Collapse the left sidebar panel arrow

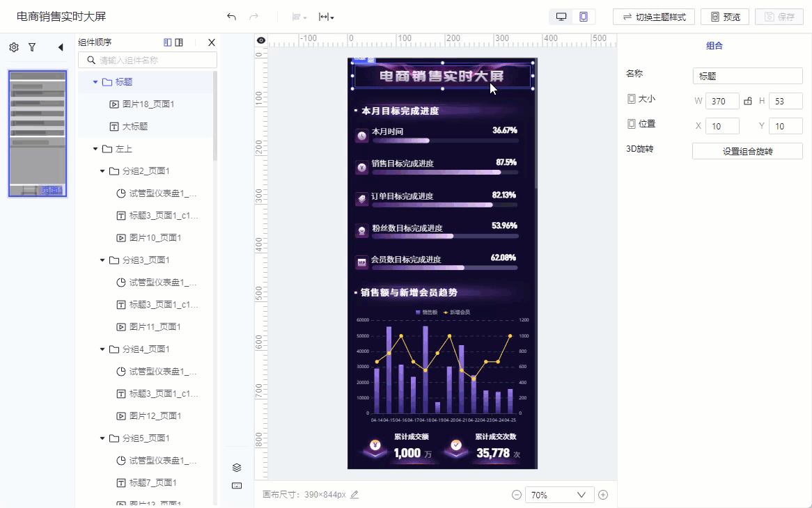pos(61,47)
